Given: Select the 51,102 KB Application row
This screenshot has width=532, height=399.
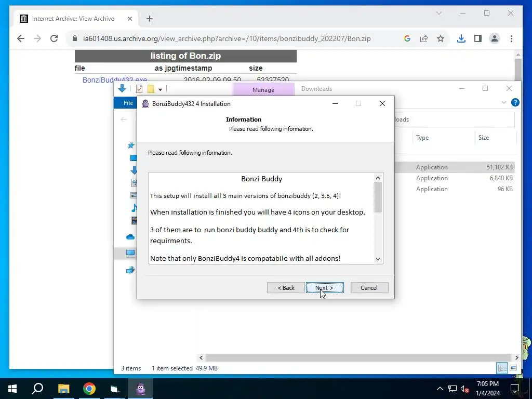Looking at the screenshot, I should point(455,167).
